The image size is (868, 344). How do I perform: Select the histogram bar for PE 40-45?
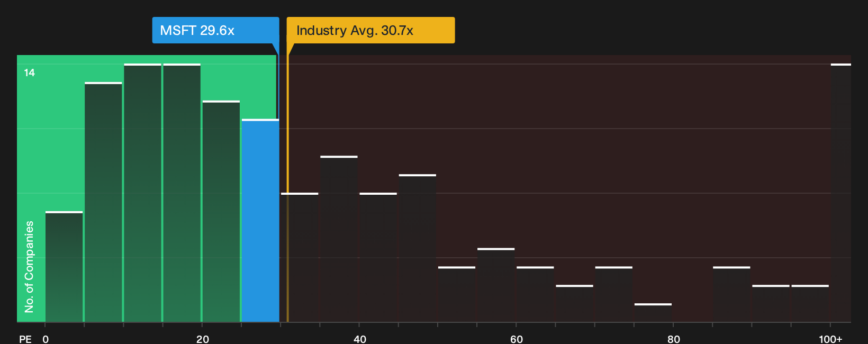(x=378, y=258)
